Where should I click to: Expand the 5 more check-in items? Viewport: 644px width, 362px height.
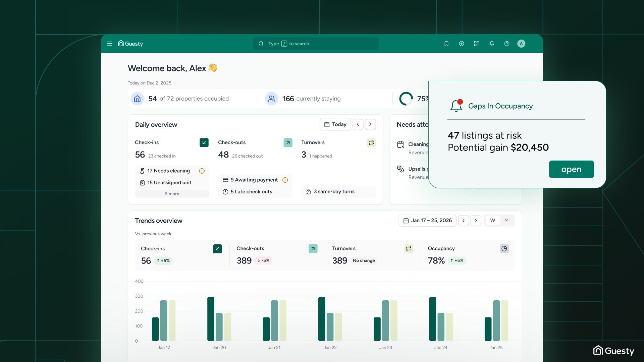[172, 194]
